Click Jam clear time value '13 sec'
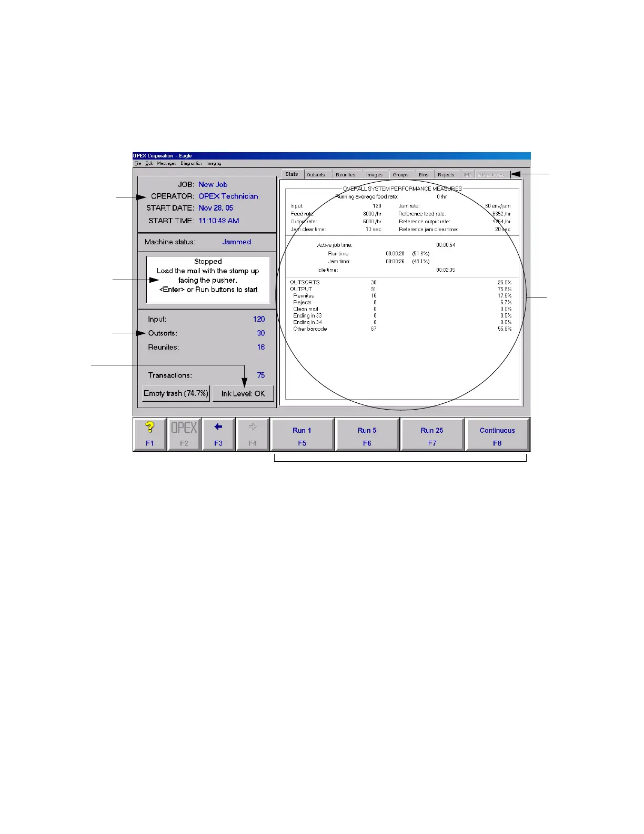Viewport: 644px width, 834px height. (374, 230)
